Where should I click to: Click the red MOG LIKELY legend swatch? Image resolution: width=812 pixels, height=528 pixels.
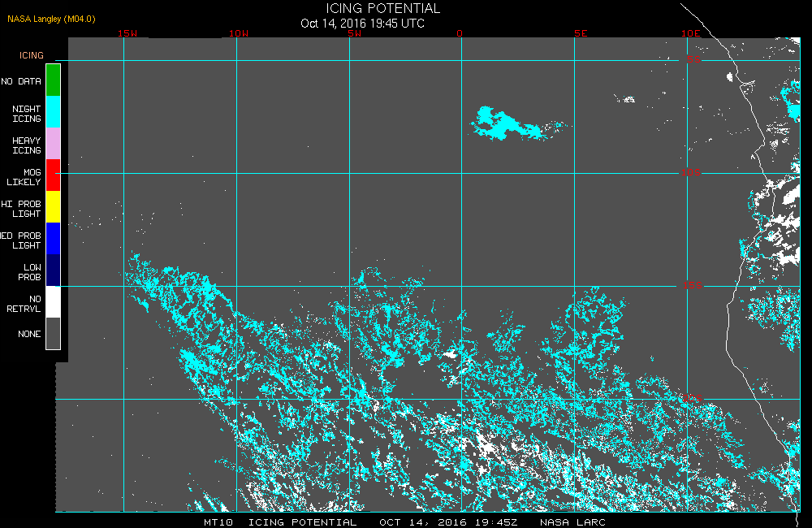[54, 175]
